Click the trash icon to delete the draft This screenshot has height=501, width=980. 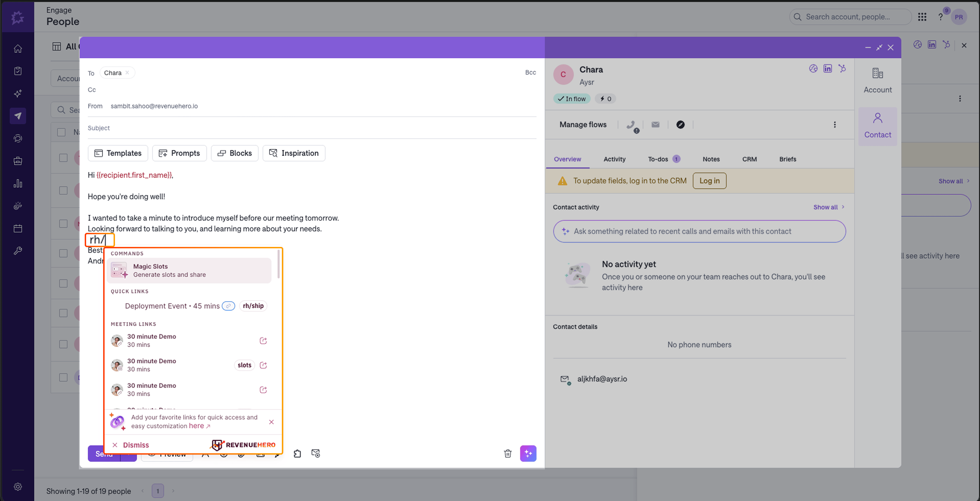tap(508, 453)
